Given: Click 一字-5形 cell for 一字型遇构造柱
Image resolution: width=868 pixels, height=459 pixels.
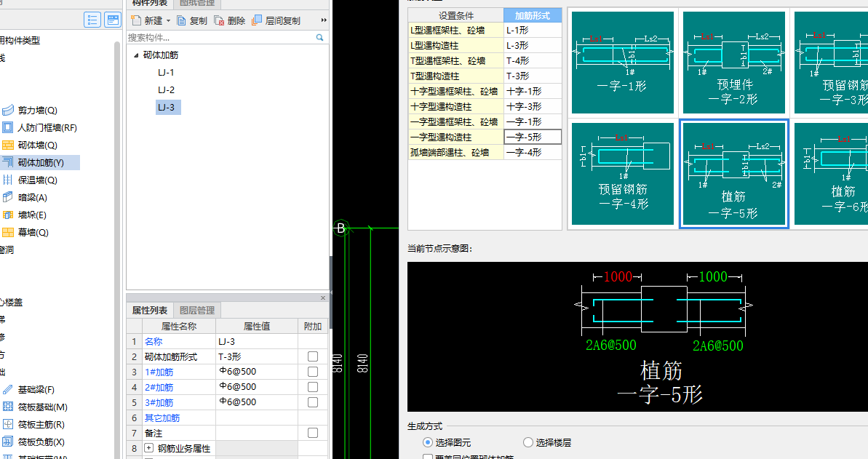Looking at the screenshot, I should pyautogui.click(x=533, y=137).
